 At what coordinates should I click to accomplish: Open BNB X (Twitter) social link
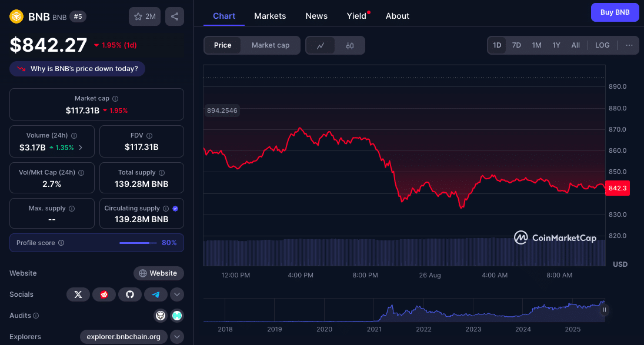[x=78, y=294]
